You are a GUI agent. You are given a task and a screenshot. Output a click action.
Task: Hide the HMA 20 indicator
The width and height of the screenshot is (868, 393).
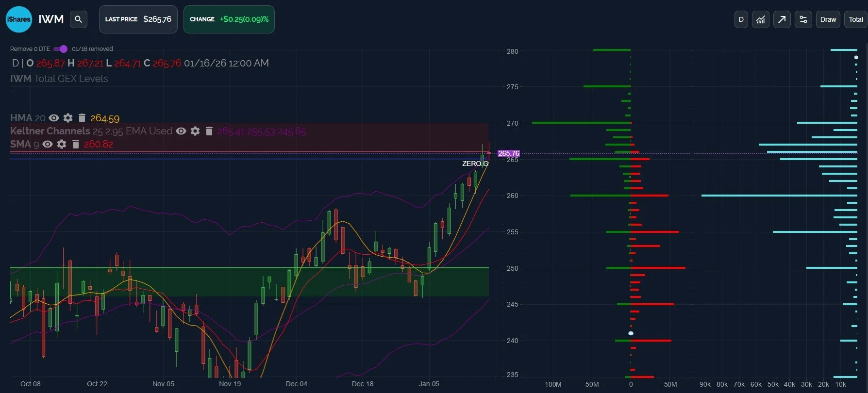(x=54, y=118)
